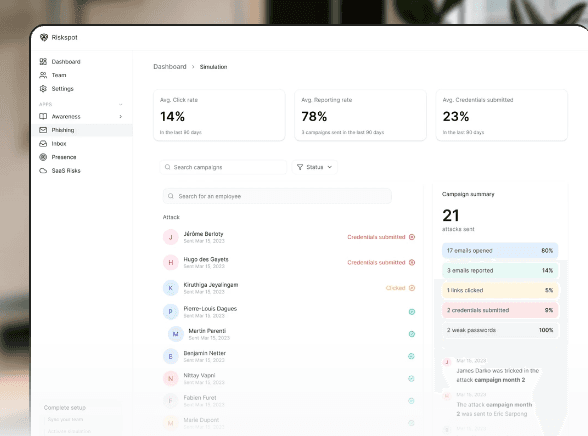Select the 3 emails reported bar
Screen dimensions: 588x436
coord(500,270)
